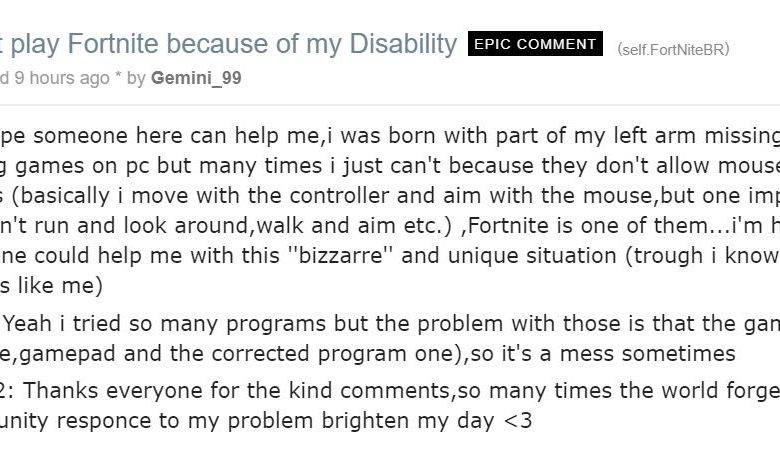780x449 pixels.
Task: Click the edited asterisk beside the timestamp
Action: click(x=118, y=76)
